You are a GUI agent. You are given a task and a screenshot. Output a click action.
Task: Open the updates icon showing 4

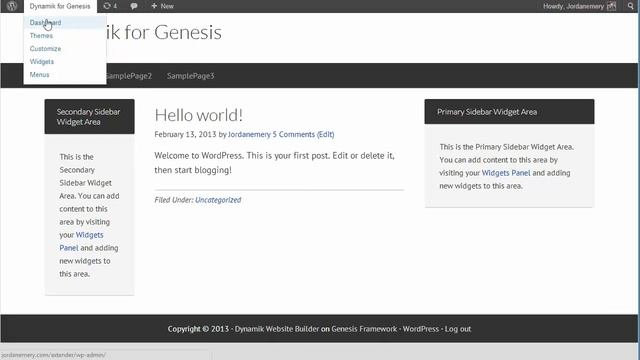[110, 6]
